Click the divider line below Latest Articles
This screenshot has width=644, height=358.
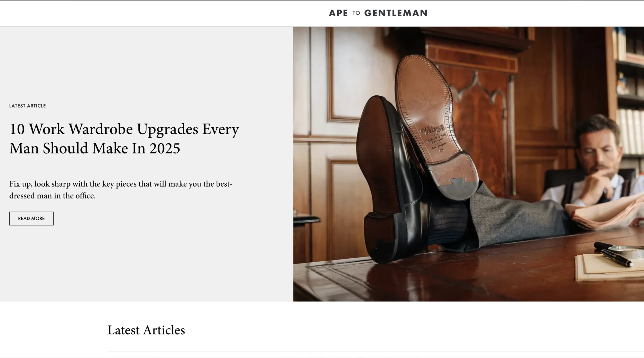(376, 352)
